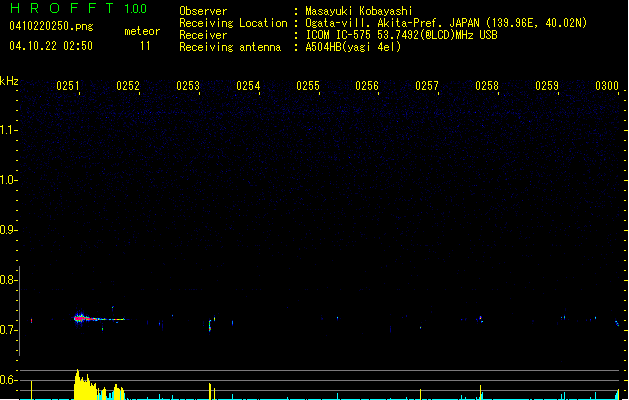
Task: Click the meteor count value 11
Action: click(145, 46)
